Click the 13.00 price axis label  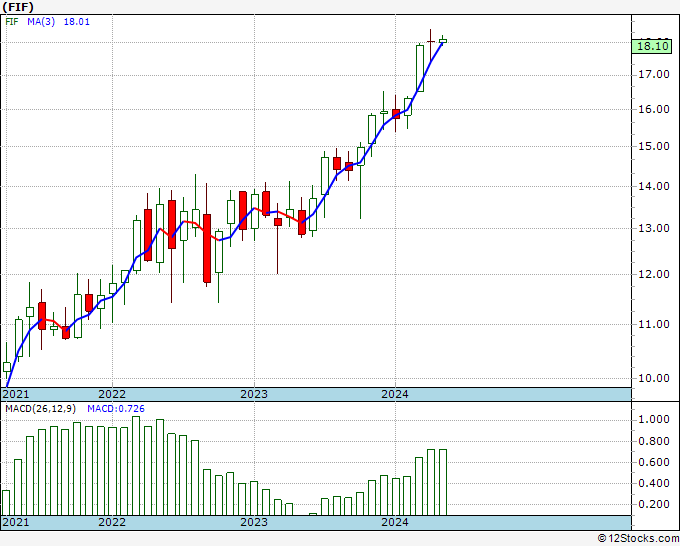tap(654, 228)
